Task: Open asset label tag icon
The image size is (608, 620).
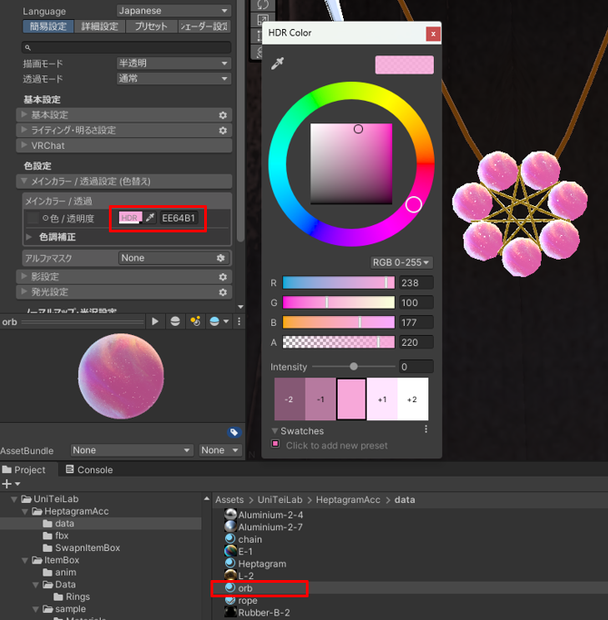Action: [x=234, y=432]
